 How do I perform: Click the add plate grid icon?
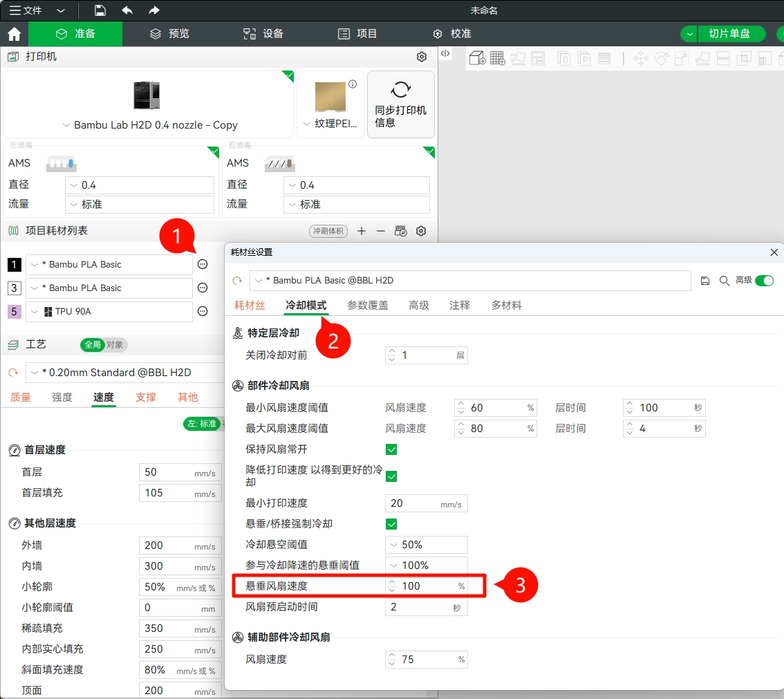[x=498, y=59]
